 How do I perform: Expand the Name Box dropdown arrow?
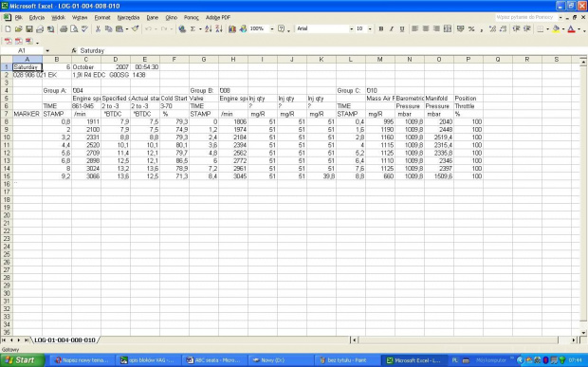click(47, 50)
